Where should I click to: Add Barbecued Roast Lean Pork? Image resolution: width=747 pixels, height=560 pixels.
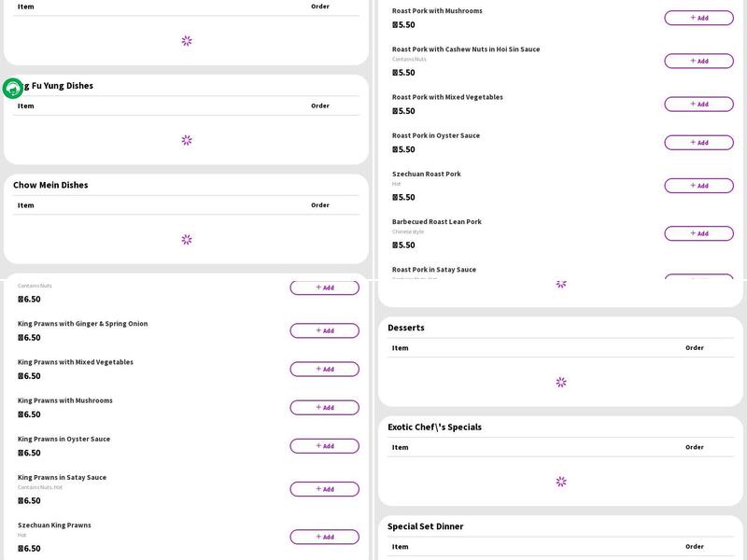click(698, 233)
